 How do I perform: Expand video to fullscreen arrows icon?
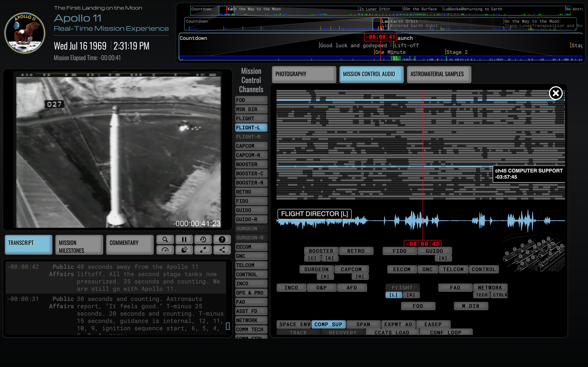pos(203,250)
